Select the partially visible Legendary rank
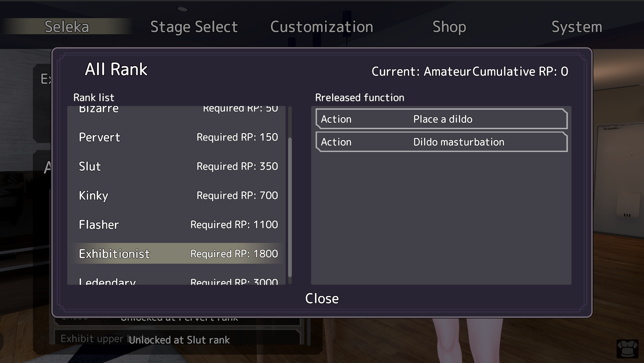This screenshot has height=363, width=644. point(178,280)
